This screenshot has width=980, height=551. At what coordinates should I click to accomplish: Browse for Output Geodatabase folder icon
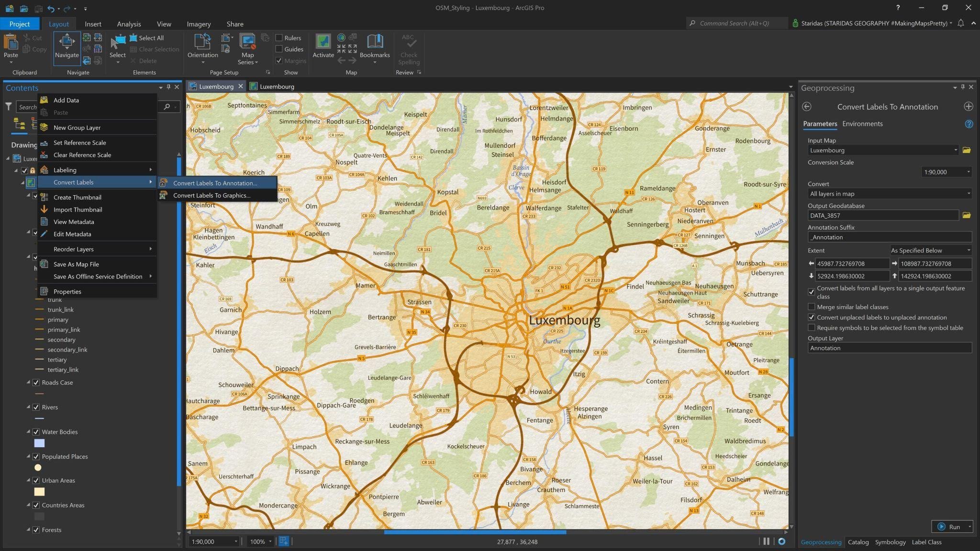[x=966, y=215]
